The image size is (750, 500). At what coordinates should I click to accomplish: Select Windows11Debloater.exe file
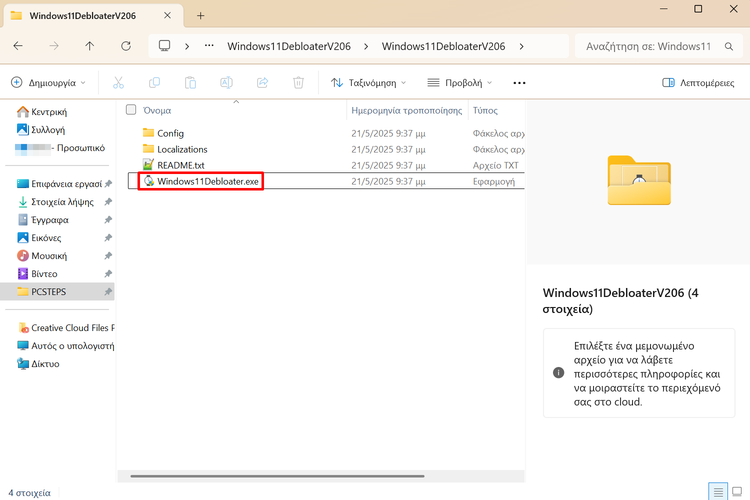pos(326,181)
